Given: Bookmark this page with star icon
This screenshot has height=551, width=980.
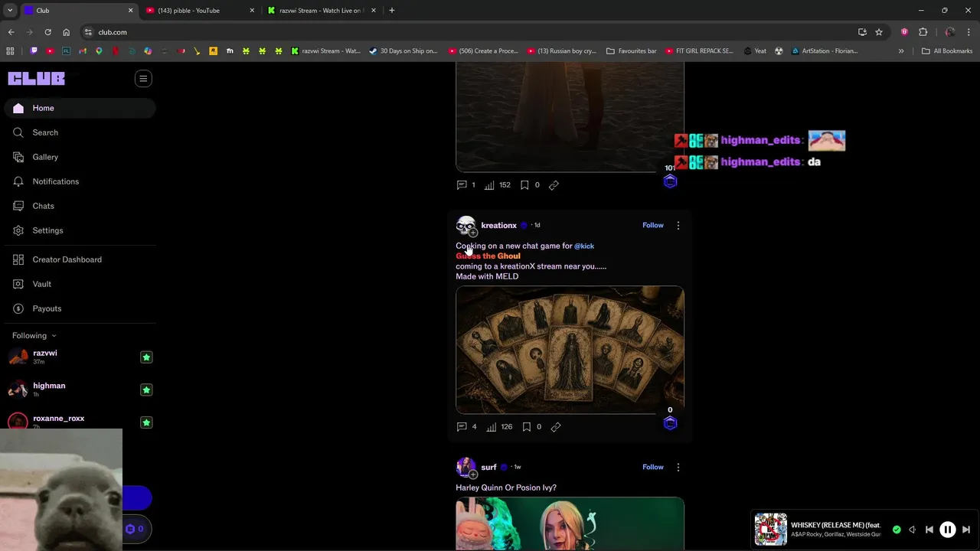Looking at the screenshot, I should click(x=879, y=32).
